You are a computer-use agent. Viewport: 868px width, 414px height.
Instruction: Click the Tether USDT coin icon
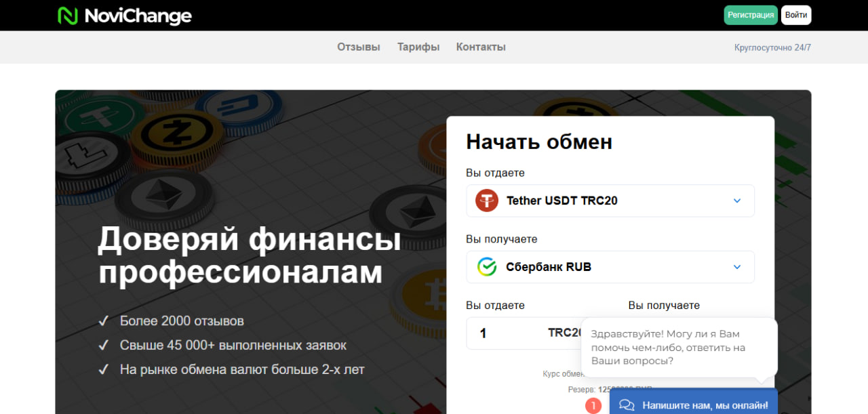tap(487, 201)
